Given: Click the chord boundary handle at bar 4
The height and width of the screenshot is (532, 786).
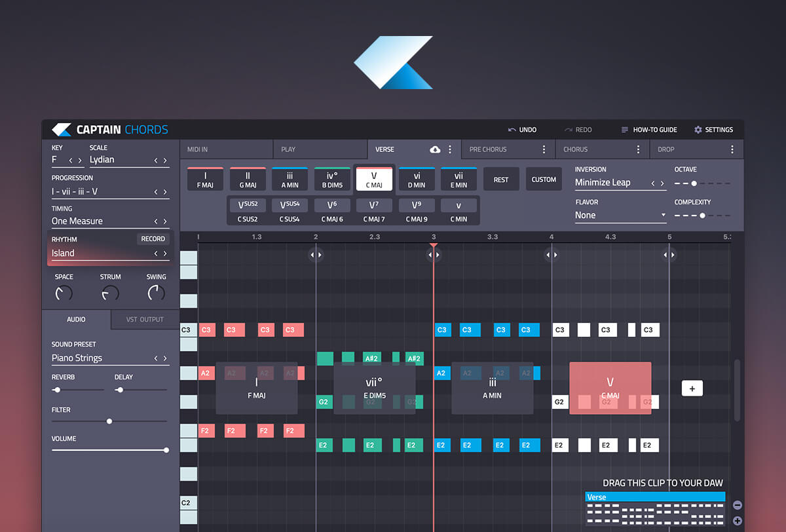Looking at the screenshot, I should [552, 255].
